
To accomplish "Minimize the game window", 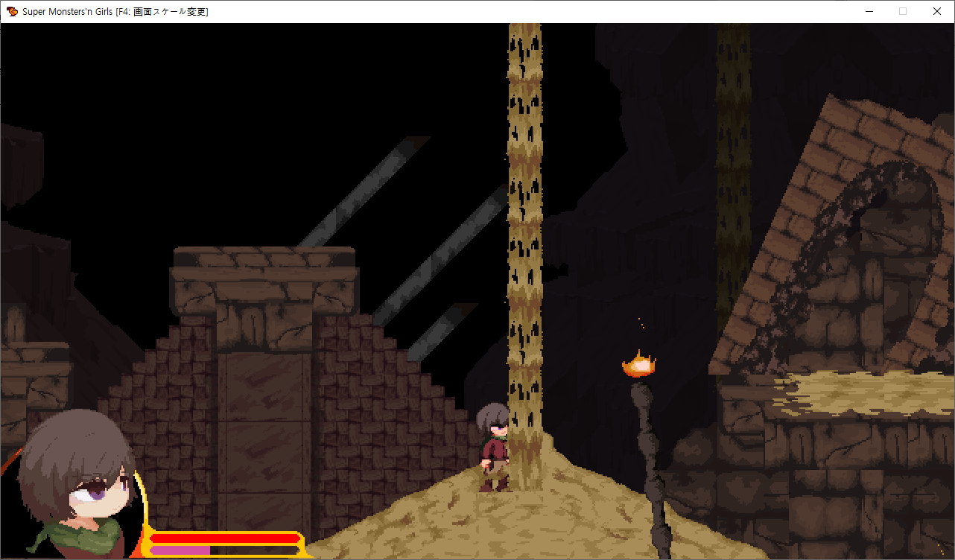I will [x=869, y=11].
